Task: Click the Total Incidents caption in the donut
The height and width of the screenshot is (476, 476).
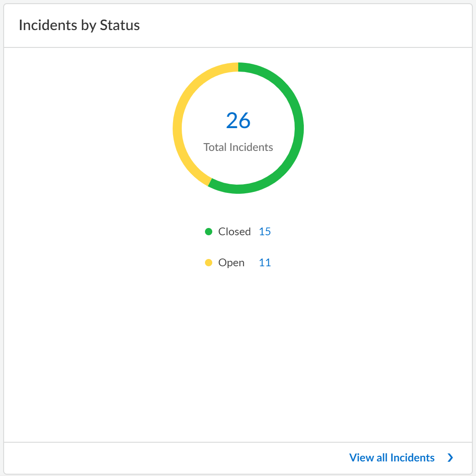Action: tap(238, 147)
